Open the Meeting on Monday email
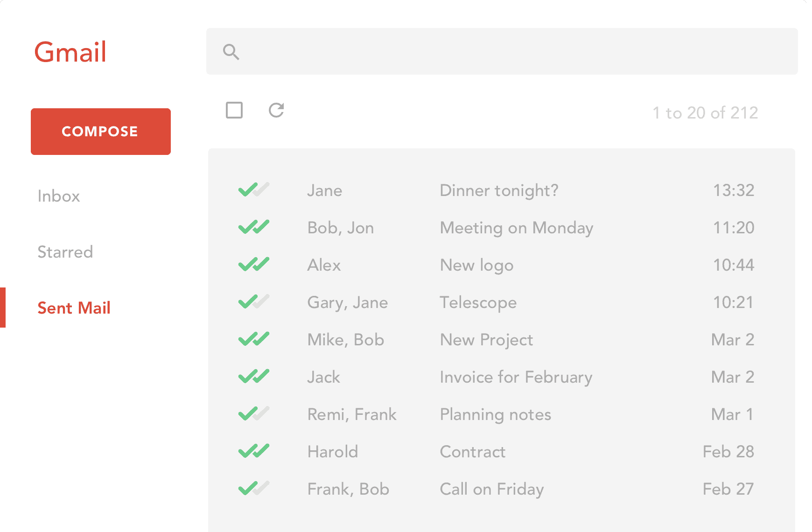The image size is (812, 532). [516, 227]
